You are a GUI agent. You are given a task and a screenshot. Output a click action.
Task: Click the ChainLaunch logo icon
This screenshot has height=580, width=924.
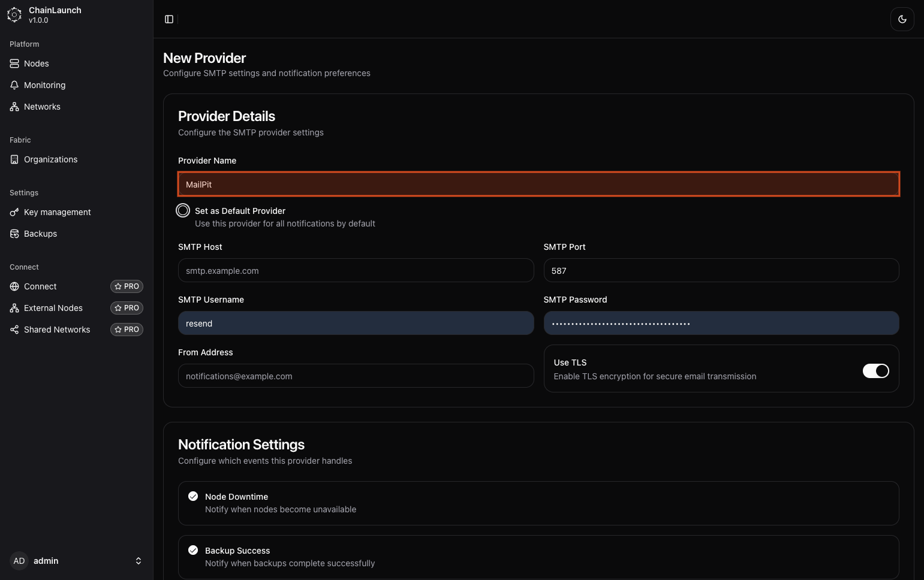(14, 15)
